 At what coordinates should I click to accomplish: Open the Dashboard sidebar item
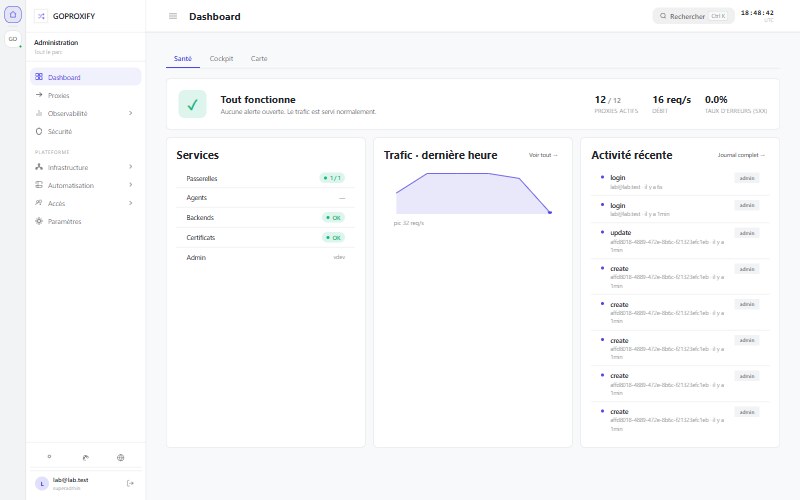[86, 77]
